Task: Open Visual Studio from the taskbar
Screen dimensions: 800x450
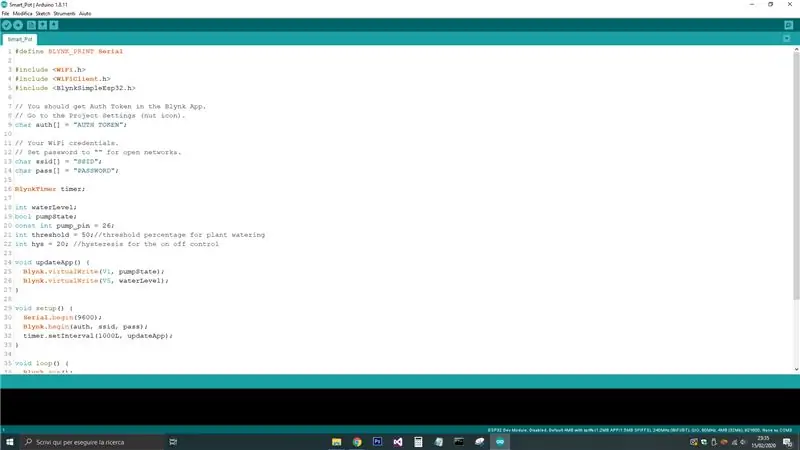Action: (398, 442)
